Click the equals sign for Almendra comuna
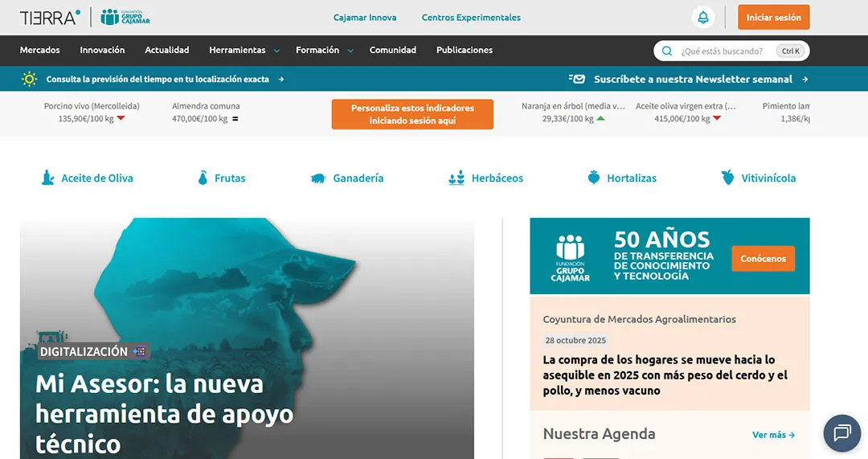This screenshot has width=868, height=459. click(x=235, y=118)
